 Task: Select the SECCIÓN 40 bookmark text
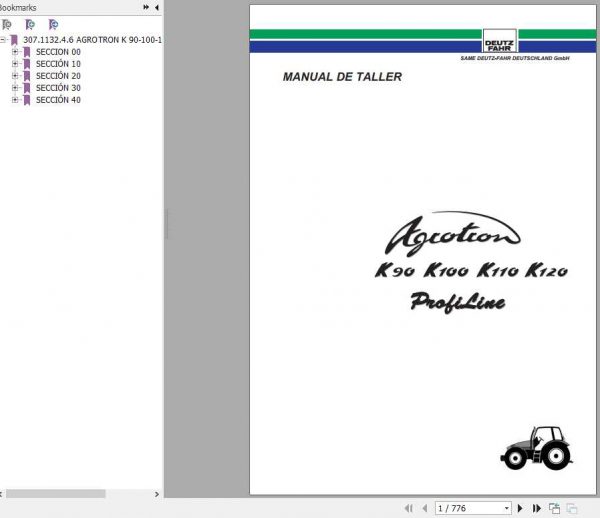pos(58,100)
